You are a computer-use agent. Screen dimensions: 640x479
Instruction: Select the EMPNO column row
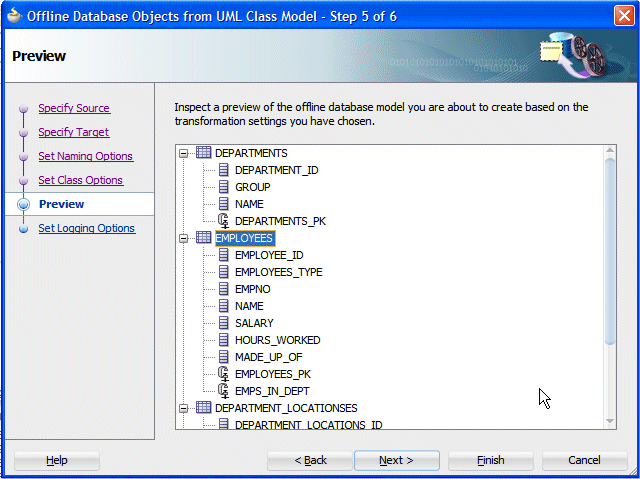(253, 289)
